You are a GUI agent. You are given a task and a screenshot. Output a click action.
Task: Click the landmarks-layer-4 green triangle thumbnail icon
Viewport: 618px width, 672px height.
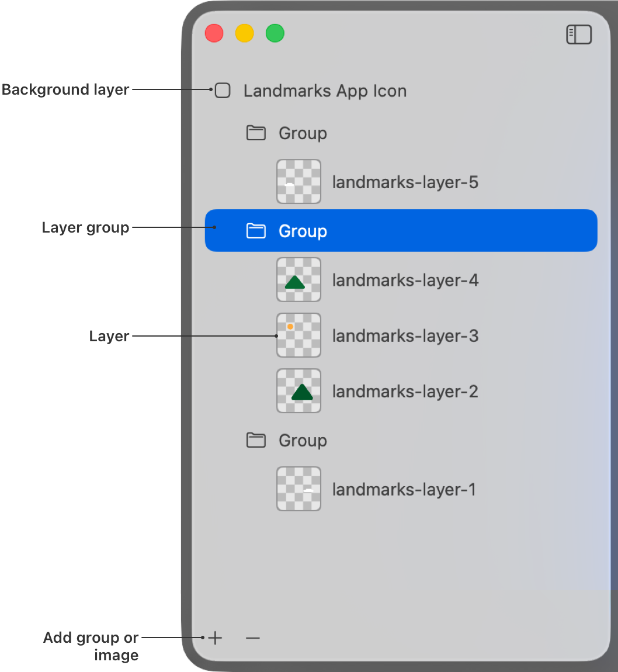[298, 280]
